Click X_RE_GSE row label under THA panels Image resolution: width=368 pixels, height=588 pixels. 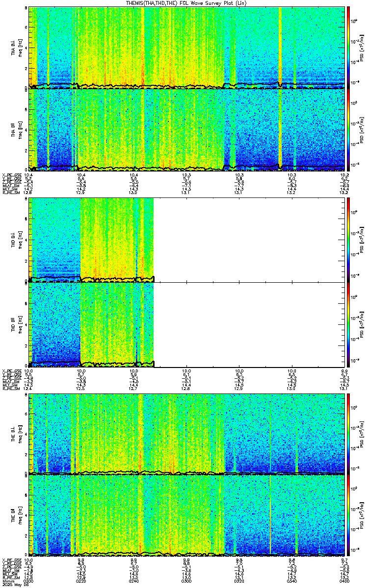tap(11, 175)
